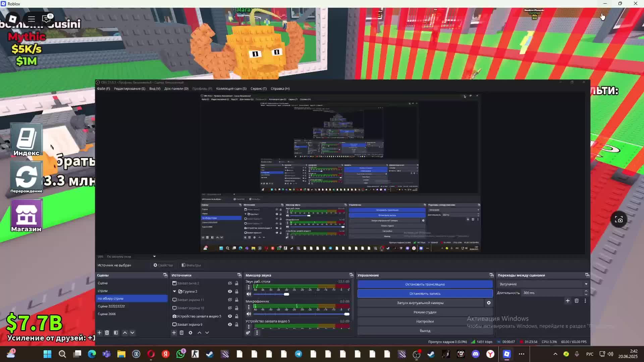Show the hidden Захват экрана 11 source
This screenshot has width=644, height=362.
point(230,300)
